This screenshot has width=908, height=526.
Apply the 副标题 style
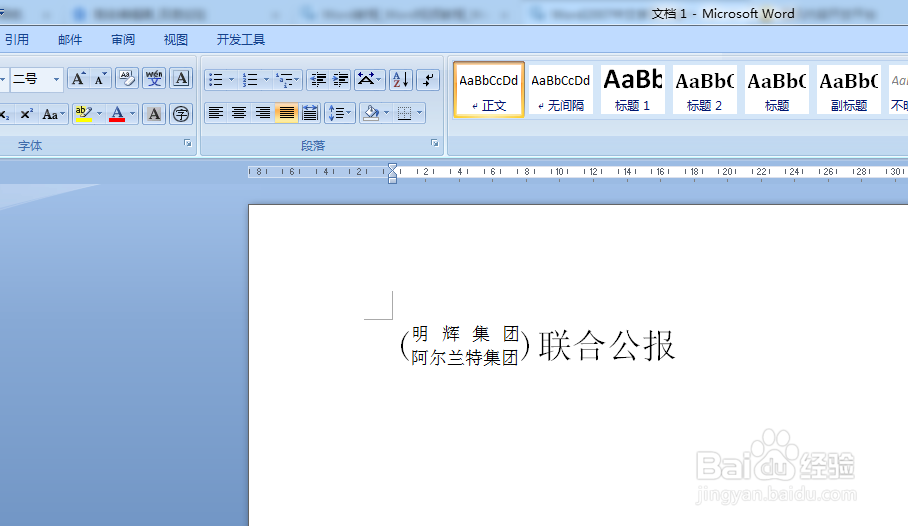click(848, 90)
